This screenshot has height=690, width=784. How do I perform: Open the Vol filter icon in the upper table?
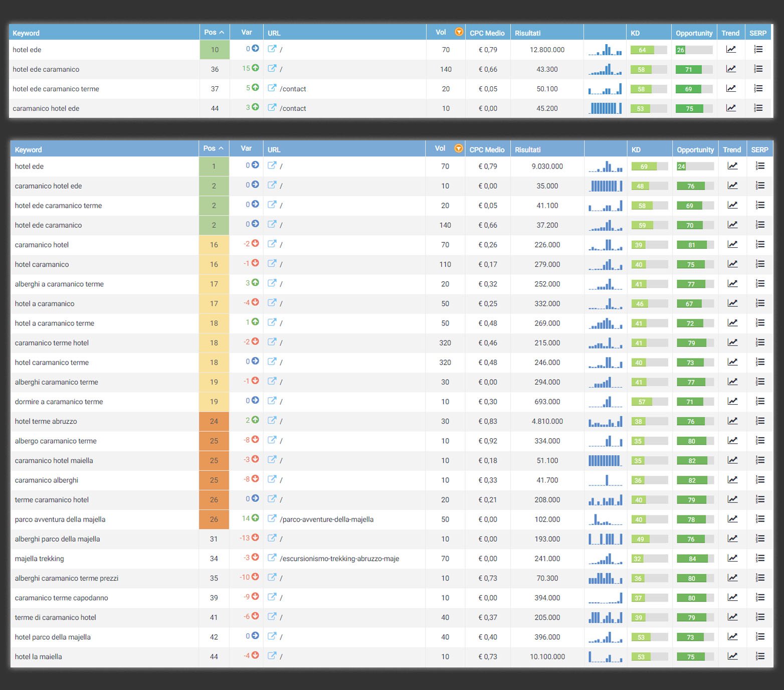(x=459, y=32)
